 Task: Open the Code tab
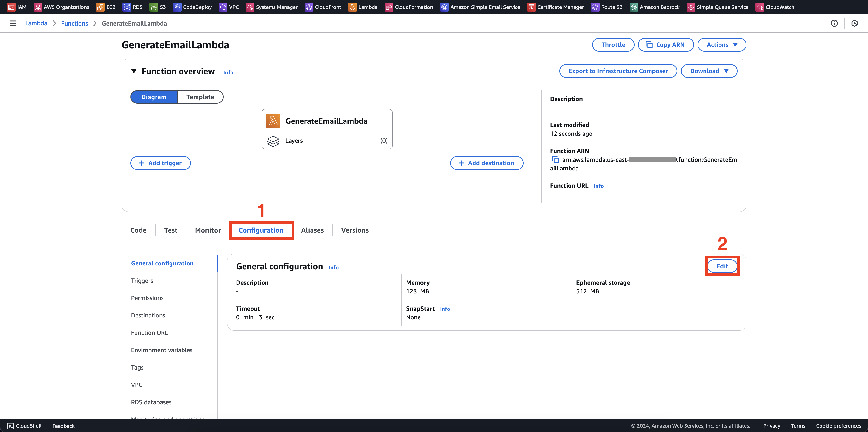pos(138,230)
